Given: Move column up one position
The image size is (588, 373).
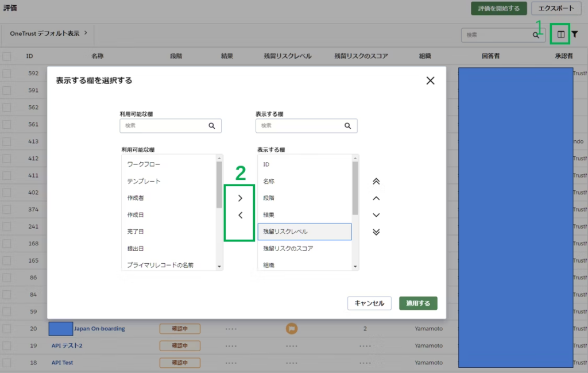Looking at the screenshot, I should (x=376, y=198).
